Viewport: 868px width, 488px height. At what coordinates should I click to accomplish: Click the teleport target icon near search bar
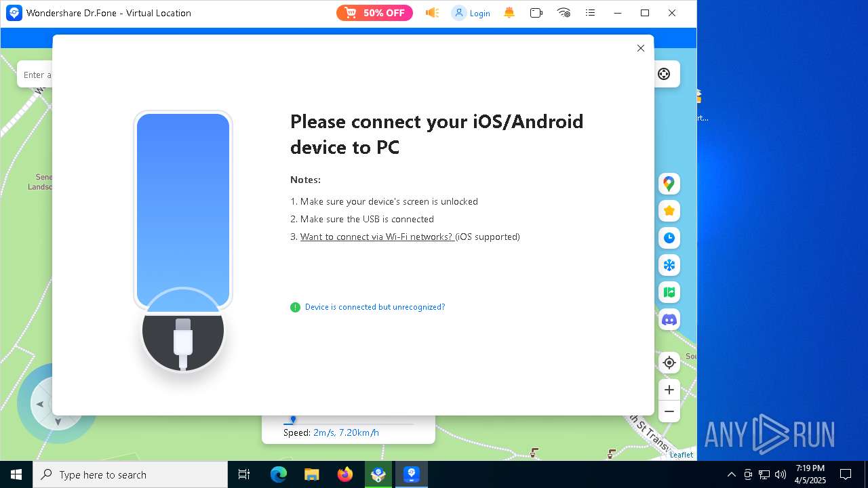point(664,75)
